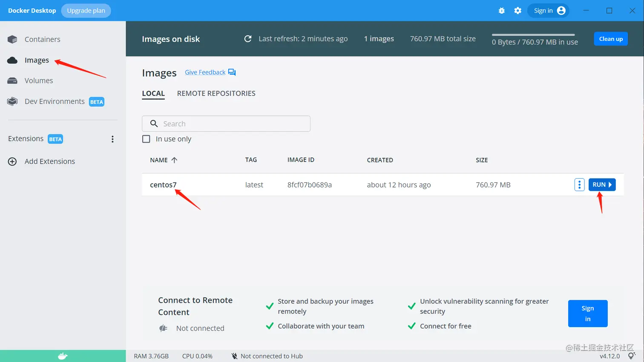
Task: Click the Extensions sidebar heading
Action: 26,139
